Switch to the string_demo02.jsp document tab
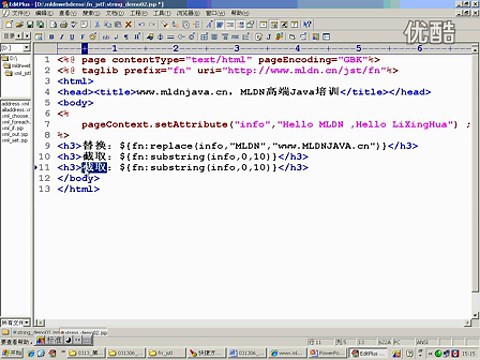480x360 pixels. (x=84, y=332)
